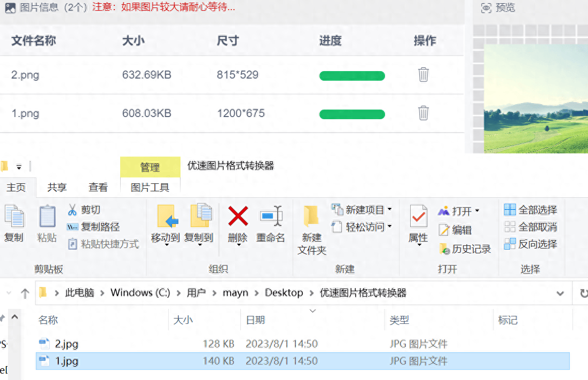Click the 新建文件夹 new folder icon
Image resolution: width=588 pixels, height=380 pixels.
311,217
